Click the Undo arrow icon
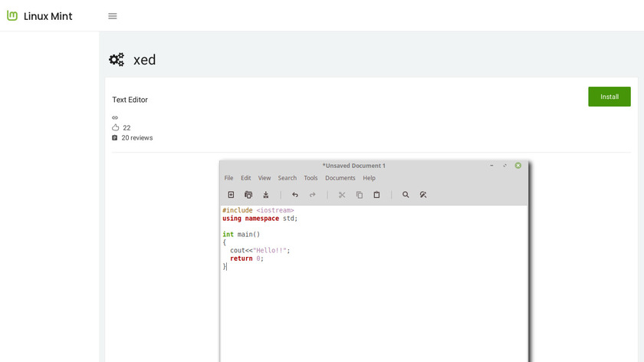Screen dimensions: 644x362 click(x=295, y=195)
